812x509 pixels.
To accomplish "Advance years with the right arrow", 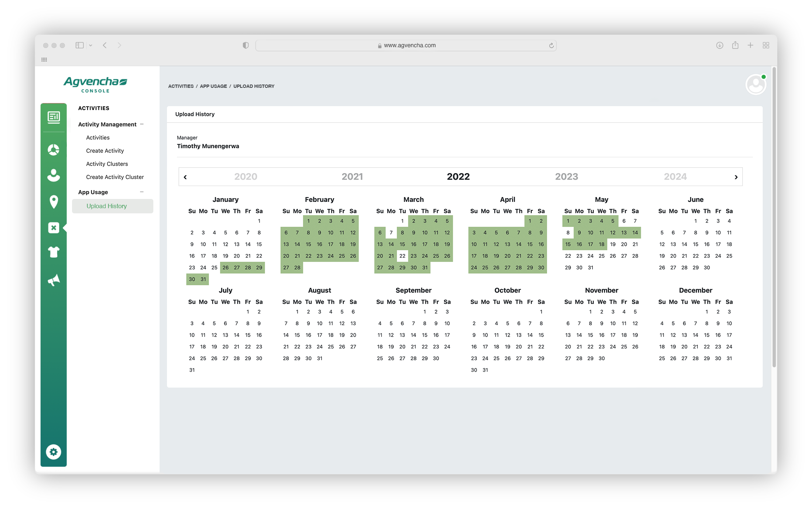I will [736, 177].
